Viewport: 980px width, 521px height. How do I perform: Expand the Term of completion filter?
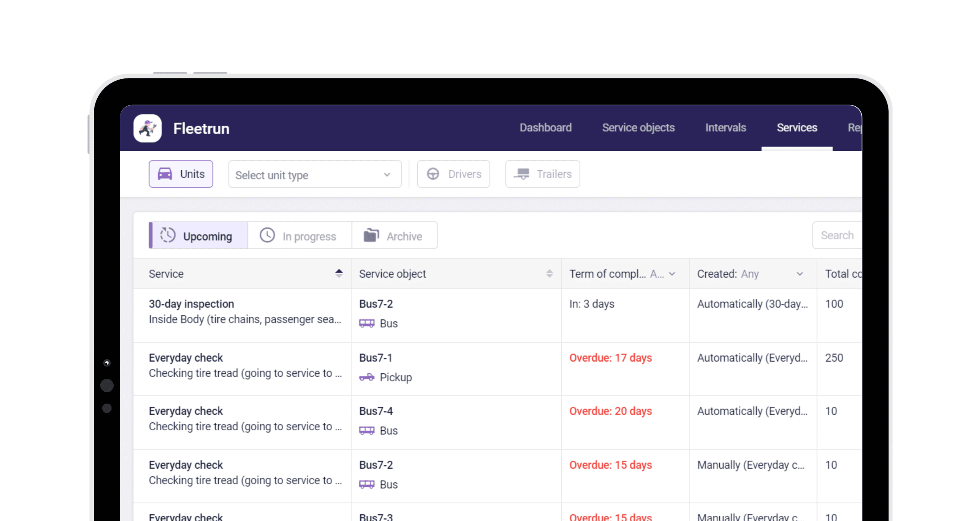[x=672, y=274]
